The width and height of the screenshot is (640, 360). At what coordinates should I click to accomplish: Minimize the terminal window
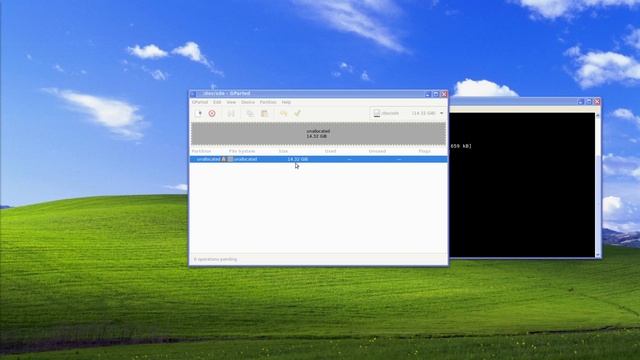click(x=580, y=101)
